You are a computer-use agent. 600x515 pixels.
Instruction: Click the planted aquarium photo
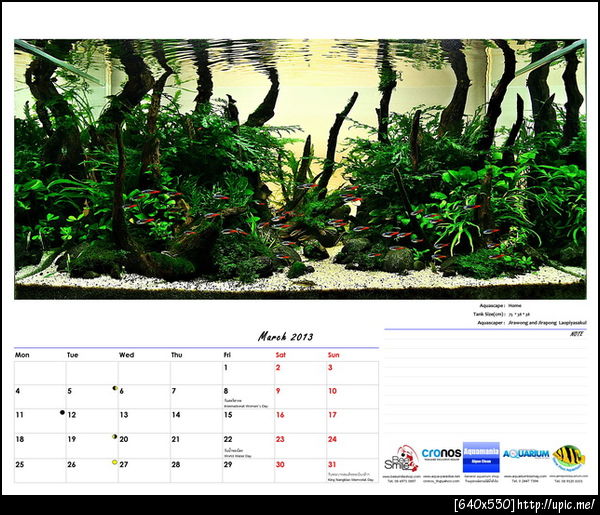click(x=300, y=169)
